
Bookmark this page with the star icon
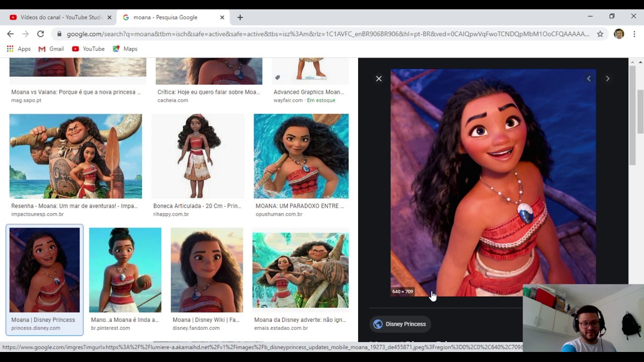click(x=600, y=34)
